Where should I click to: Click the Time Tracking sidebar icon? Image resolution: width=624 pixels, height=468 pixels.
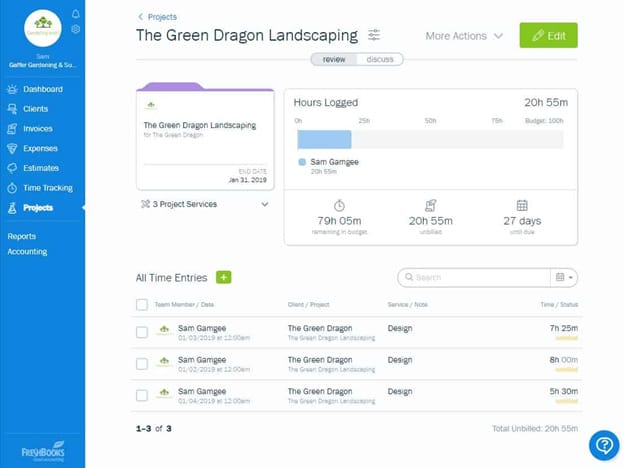[12, 188]
